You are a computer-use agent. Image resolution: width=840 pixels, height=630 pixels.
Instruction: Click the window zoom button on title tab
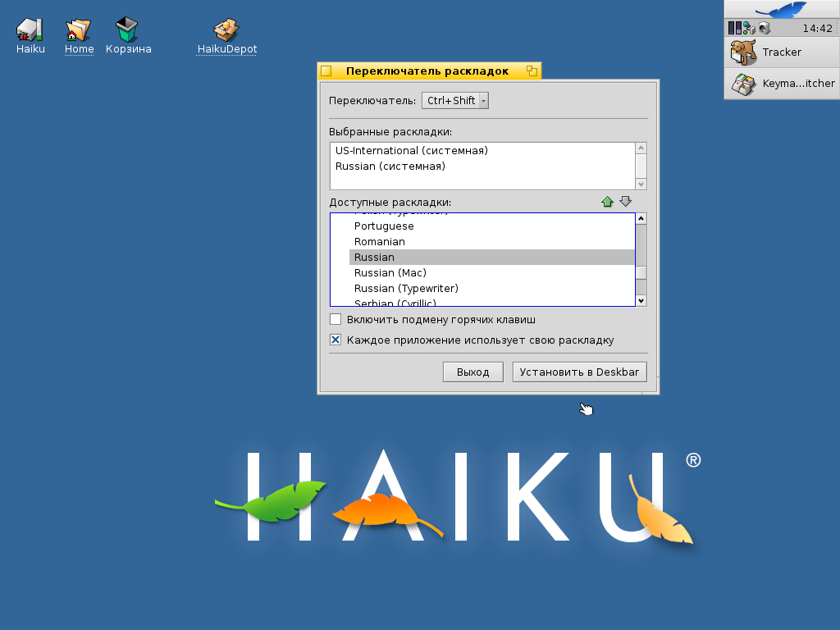(532, 71)
